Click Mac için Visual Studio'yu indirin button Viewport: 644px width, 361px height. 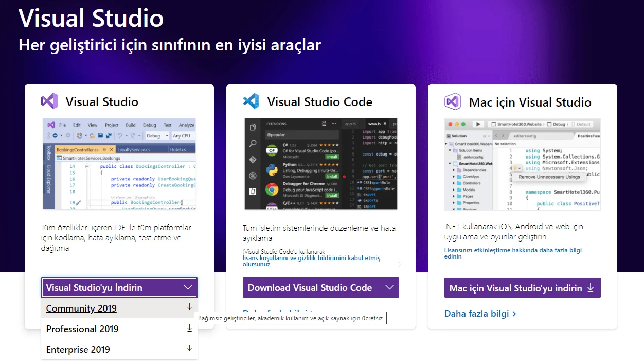(x=523, y=288)
